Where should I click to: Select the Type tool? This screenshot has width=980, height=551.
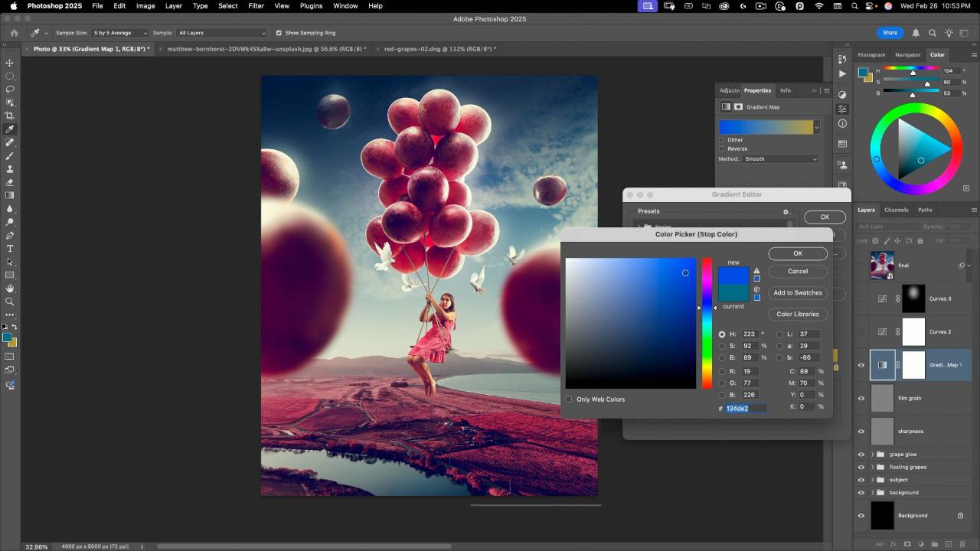(10, 249)
